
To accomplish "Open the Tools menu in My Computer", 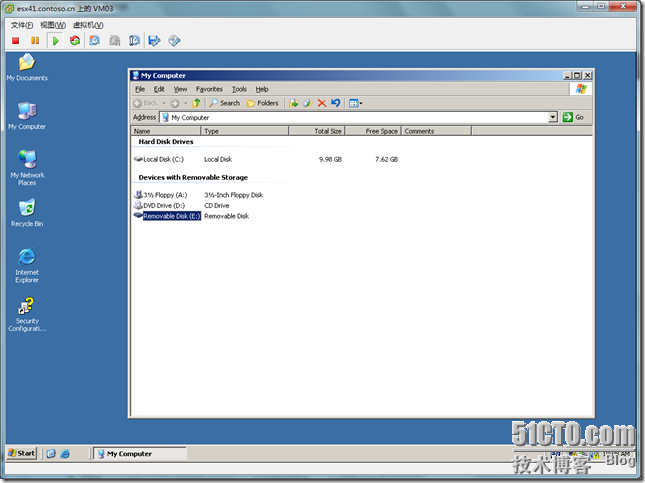I will coord(239,89).
